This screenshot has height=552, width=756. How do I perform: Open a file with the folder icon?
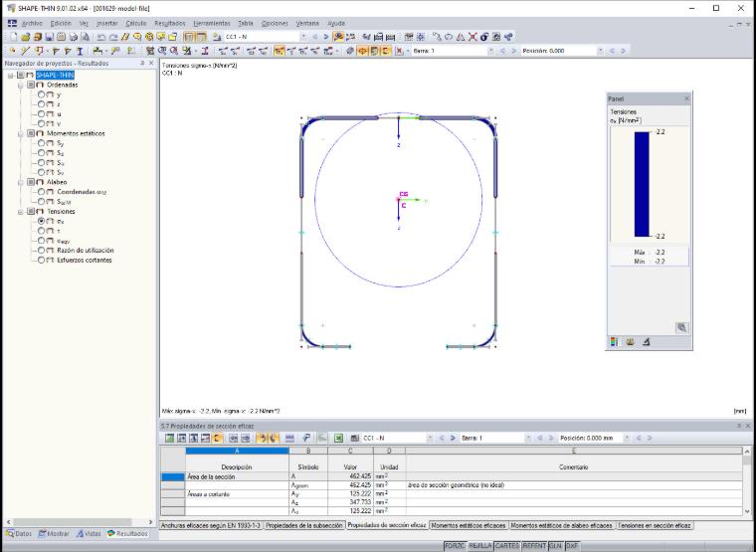pyautogui.click(x=25, y=37)
